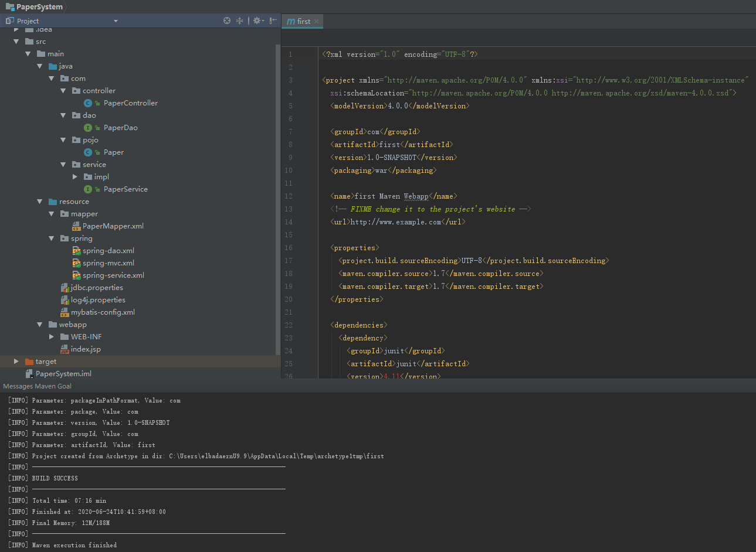
Task: Select the PaperController class
Action: point(130,103)
